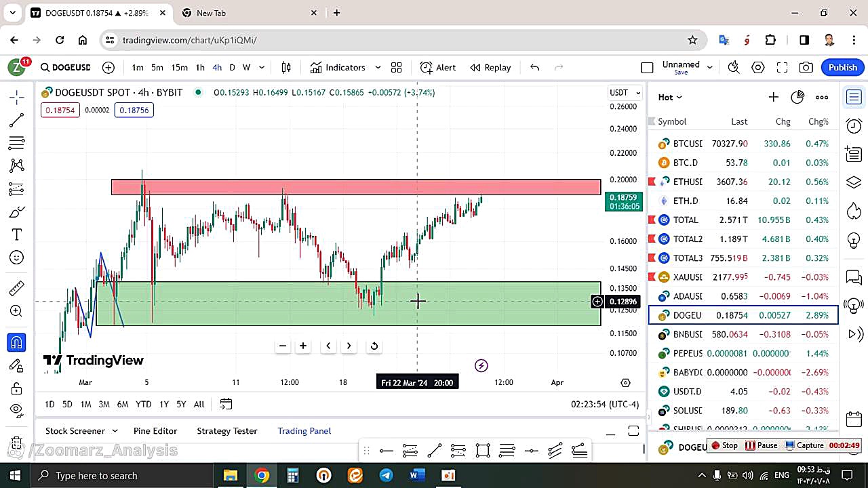
Task: Open chart settings hexagon icon
Action: point(758,67)
